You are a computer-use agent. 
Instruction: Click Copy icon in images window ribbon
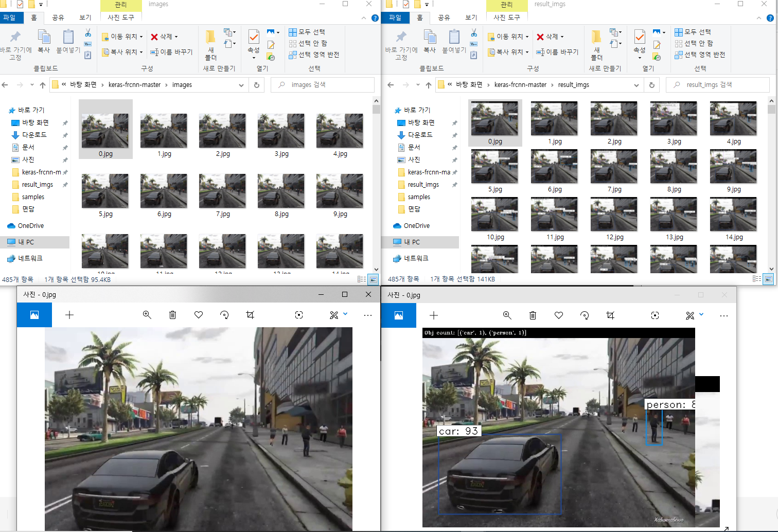tap(44, 41)
